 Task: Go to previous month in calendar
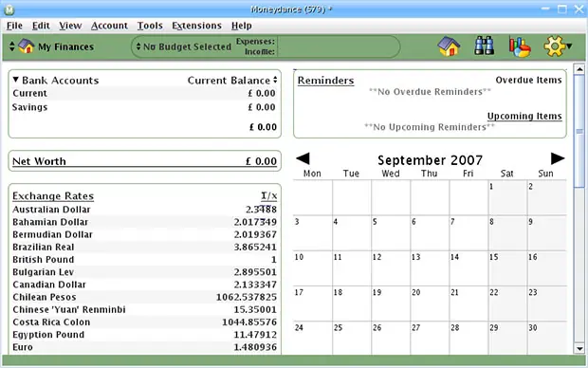click(x=303, y=158)
